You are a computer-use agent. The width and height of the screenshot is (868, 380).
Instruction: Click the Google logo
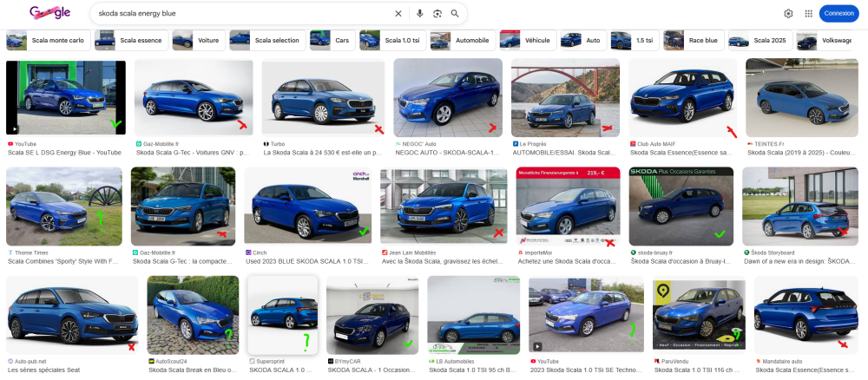coord(49,13)
